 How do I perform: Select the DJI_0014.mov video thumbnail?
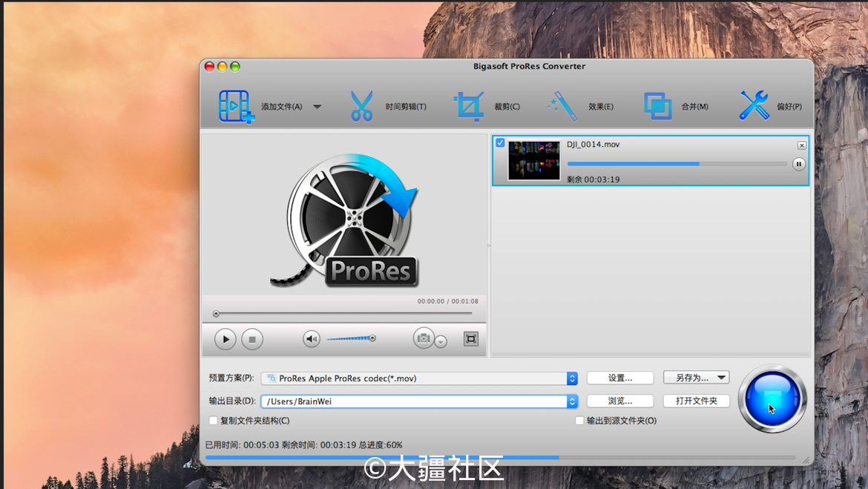[534, 160]
